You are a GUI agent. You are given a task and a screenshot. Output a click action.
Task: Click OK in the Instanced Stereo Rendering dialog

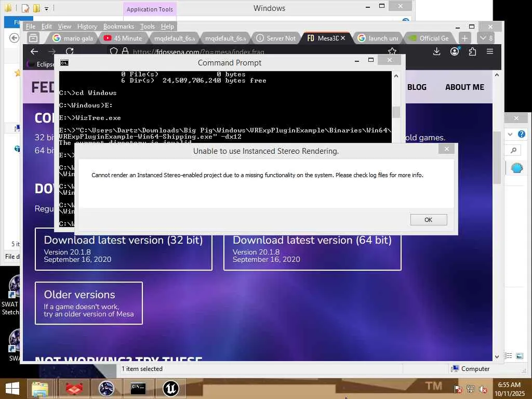428,220
